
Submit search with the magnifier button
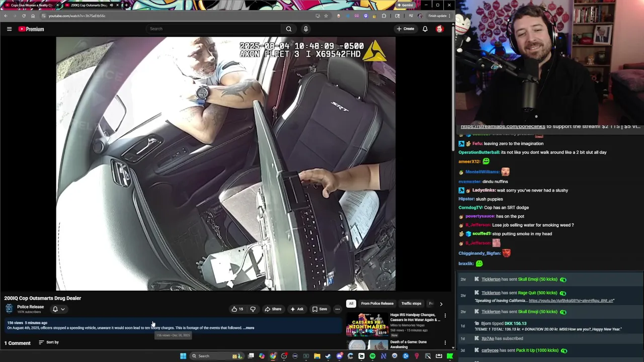[289, 29]
